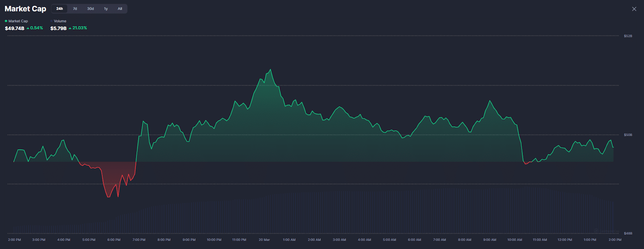Click the 1:00 PM x-axis label
644x249 pixels.
point(590,240)
